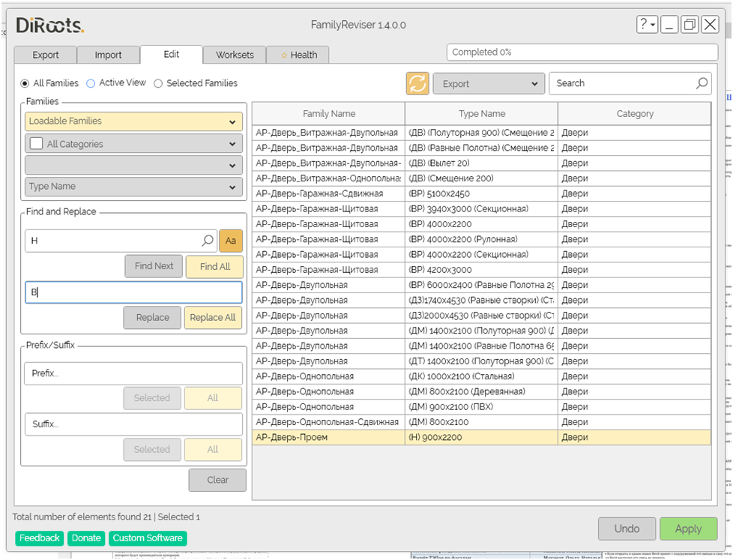This screenshot has width=733, height=560.
Task: Click the magnifier icon in Find field
Action: pyautogui.click(x=208, y=241)
